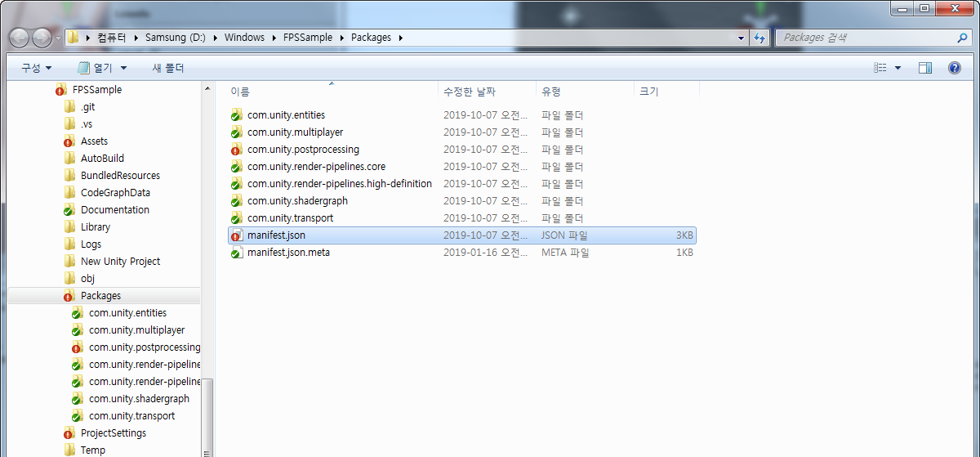Click the 열기 button
Image resolution: width=980 pixels, height=457 pixels.
tap(95, 68)
